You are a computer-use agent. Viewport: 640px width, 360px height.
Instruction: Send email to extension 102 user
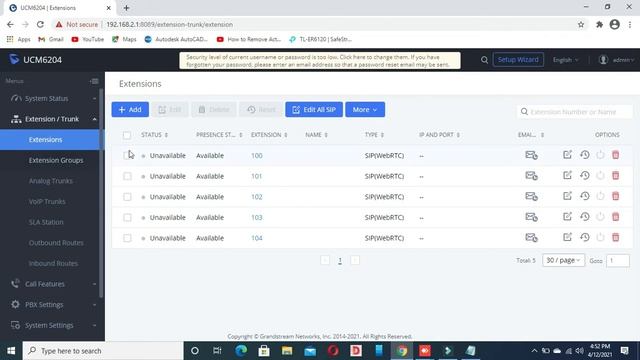coord(531,196)
